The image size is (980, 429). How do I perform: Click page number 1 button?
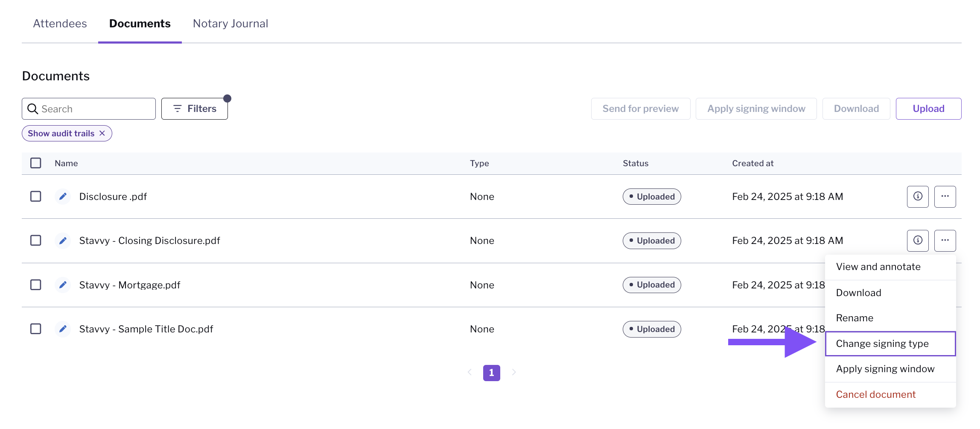click(492, 373)
